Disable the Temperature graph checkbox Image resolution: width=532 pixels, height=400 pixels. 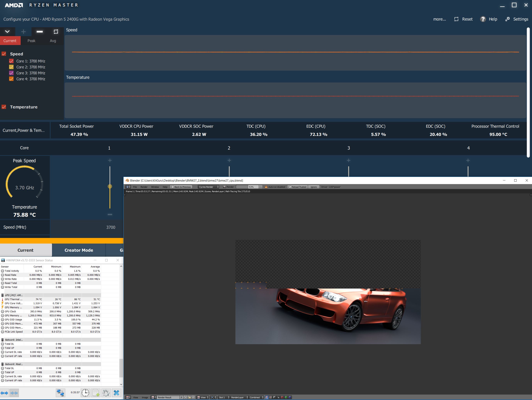(x=4, y=107)
